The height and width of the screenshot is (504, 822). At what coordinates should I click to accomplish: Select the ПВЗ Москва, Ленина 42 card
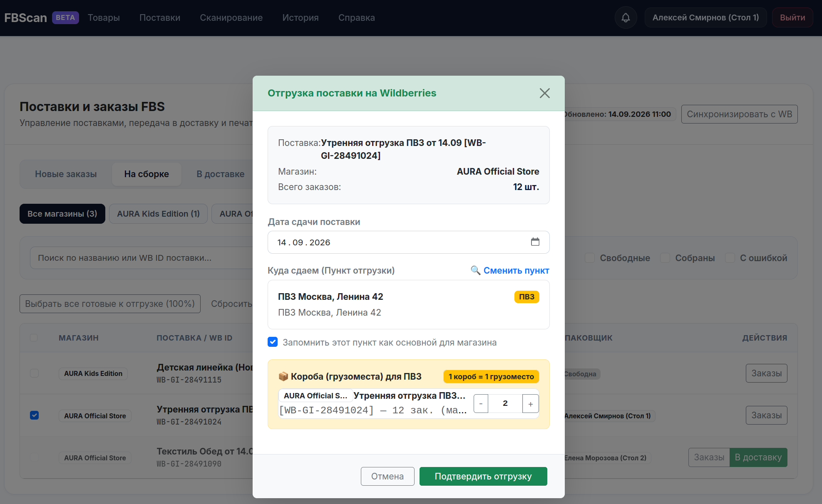408,304
